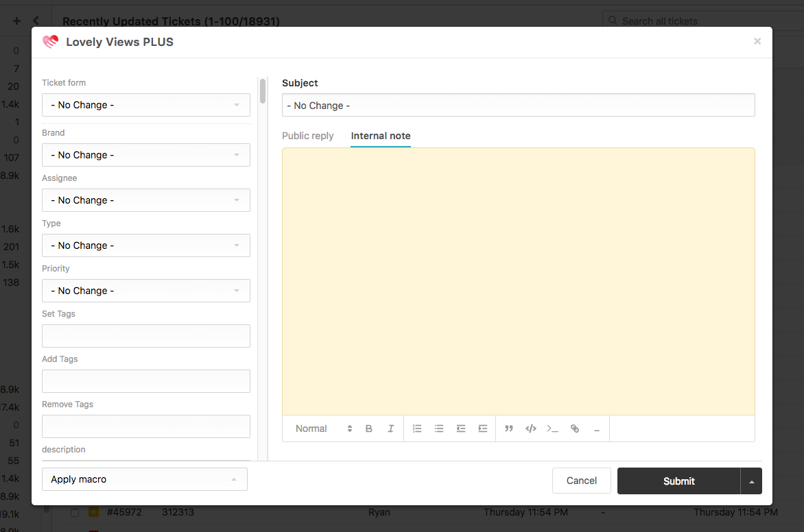This screenshot has width=804, height=532.
Task: Insert a numbered list
Action: [417, 428]
